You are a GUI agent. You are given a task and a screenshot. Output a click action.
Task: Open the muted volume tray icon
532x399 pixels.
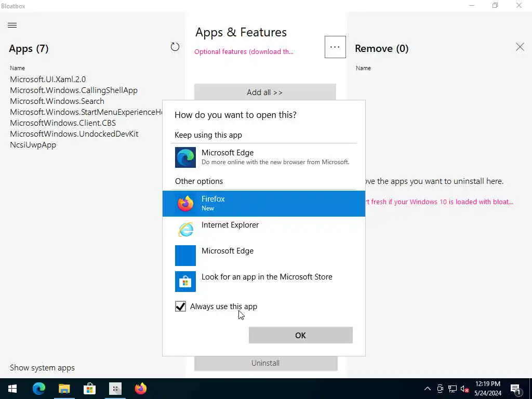[464, 389]
